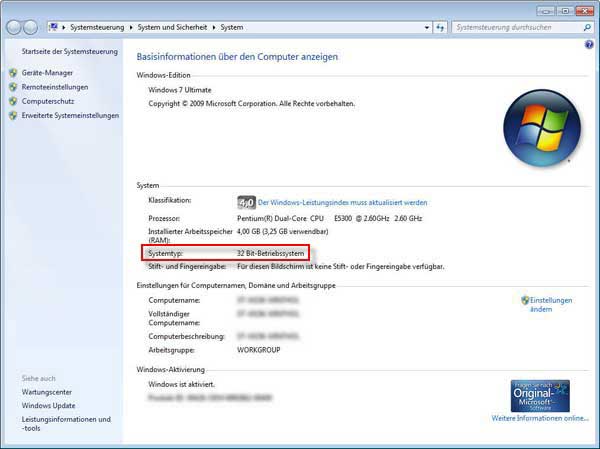Go to System und Sicherheit breadcrumb item

point(173,28)
